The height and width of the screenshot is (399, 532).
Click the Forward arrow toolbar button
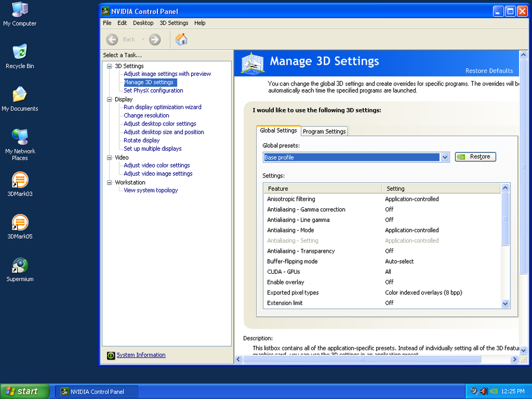[155, 39]
